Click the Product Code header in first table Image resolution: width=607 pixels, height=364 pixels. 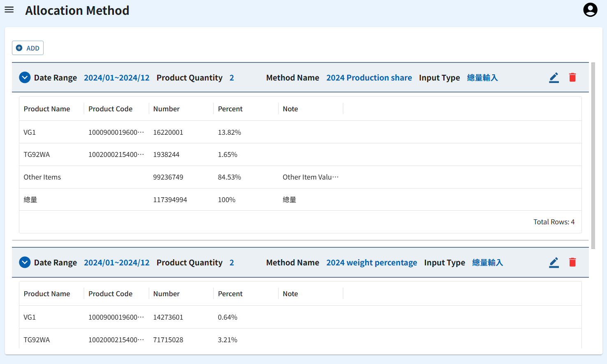(x=110, y=109)
